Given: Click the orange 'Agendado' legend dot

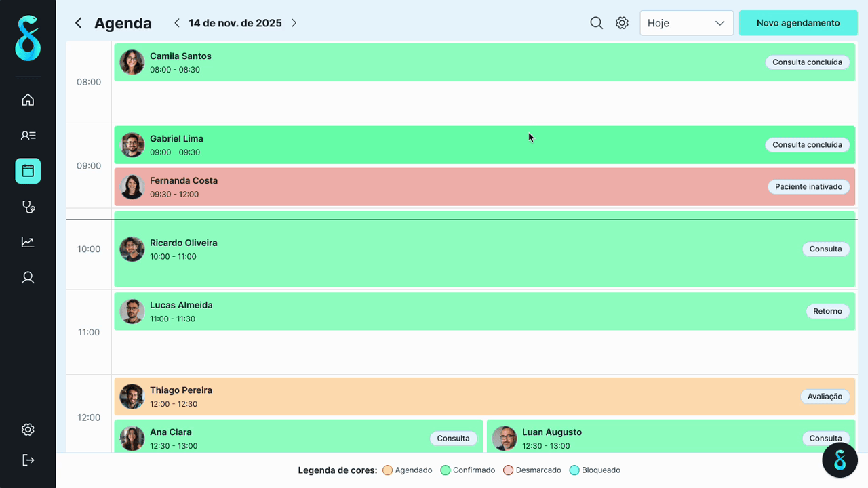Looking at the screenshot, I should pos(387,470).
